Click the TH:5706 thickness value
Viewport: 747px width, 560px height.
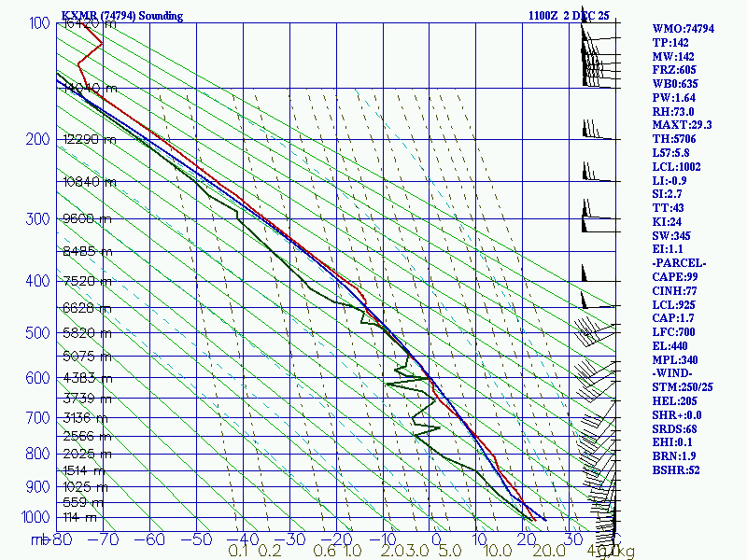pyautogui.click(x=674, y=138)
